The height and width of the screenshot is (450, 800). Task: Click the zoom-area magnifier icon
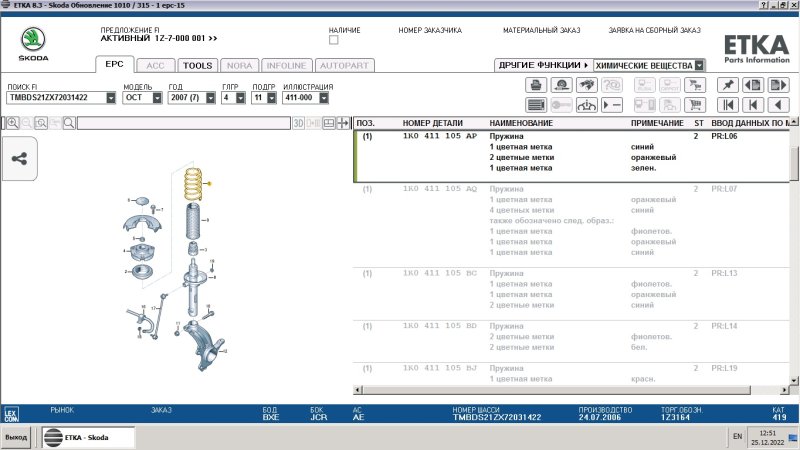coord(41,123)
